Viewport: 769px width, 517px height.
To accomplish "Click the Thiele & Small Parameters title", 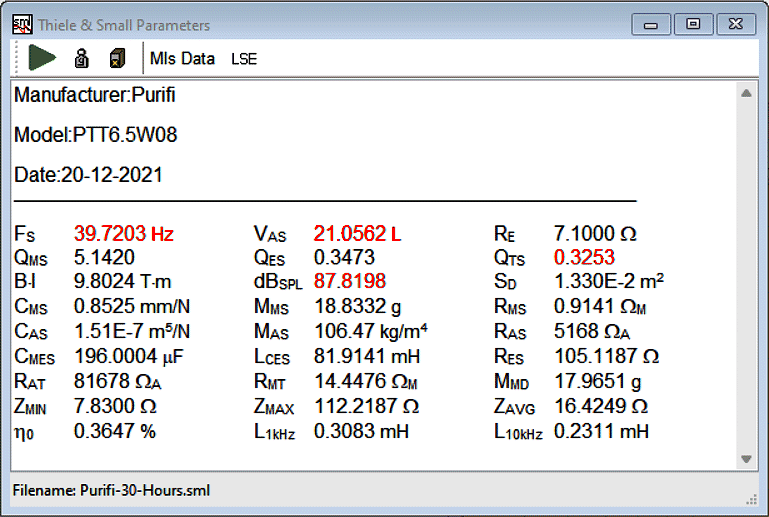I will (x=124, y=25).
